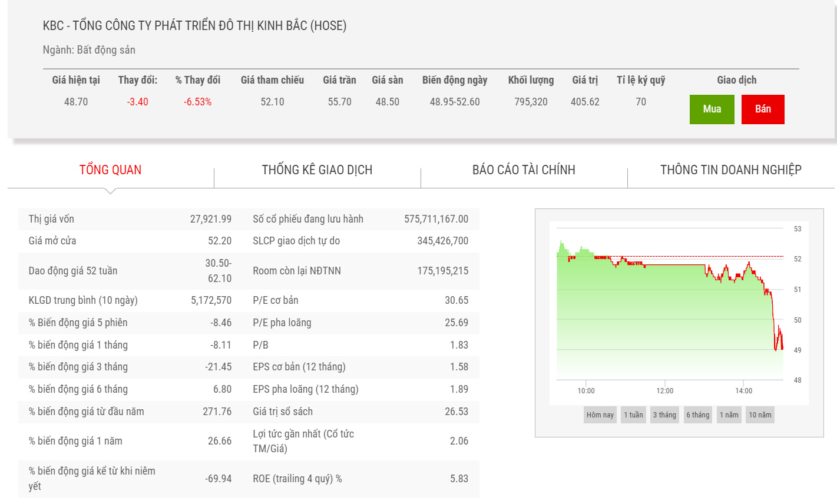837x504 pixels.
Task: Click the KBC company title heading
Action: (194, 26)
